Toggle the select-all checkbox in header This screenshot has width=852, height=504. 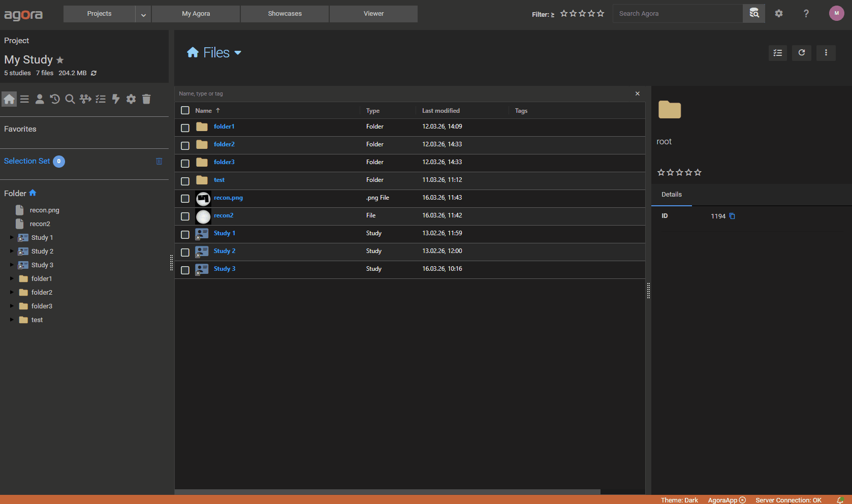click(185, 110)
